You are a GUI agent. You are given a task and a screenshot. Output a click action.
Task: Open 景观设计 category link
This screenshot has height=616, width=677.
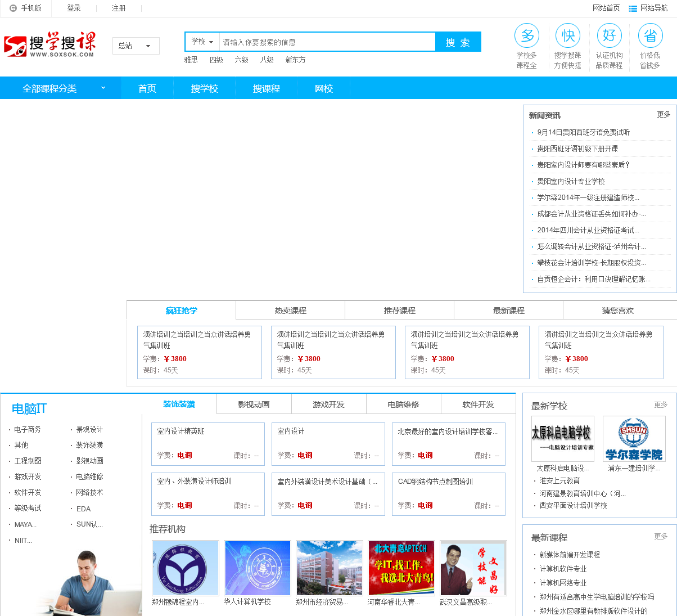tap(89, 429)
